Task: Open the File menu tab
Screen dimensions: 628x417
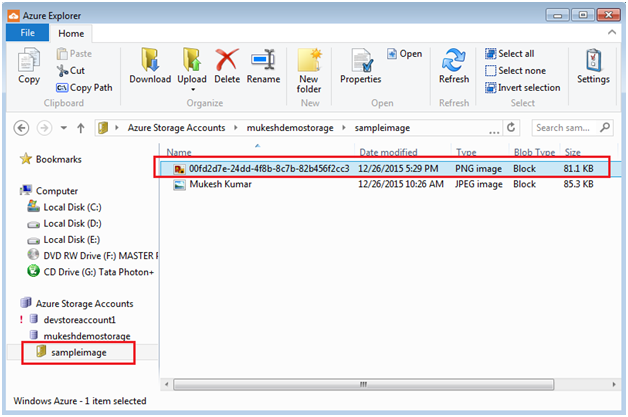Action: click(28, 33)
